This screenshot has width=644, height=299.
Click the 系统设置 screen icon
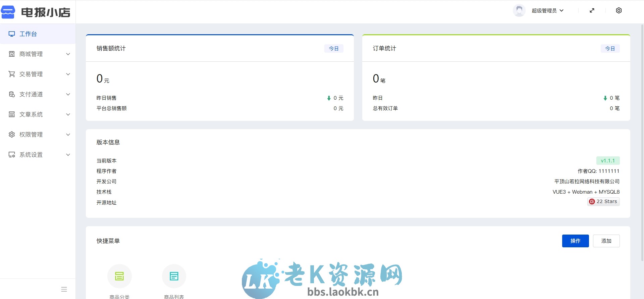(12, 155)
